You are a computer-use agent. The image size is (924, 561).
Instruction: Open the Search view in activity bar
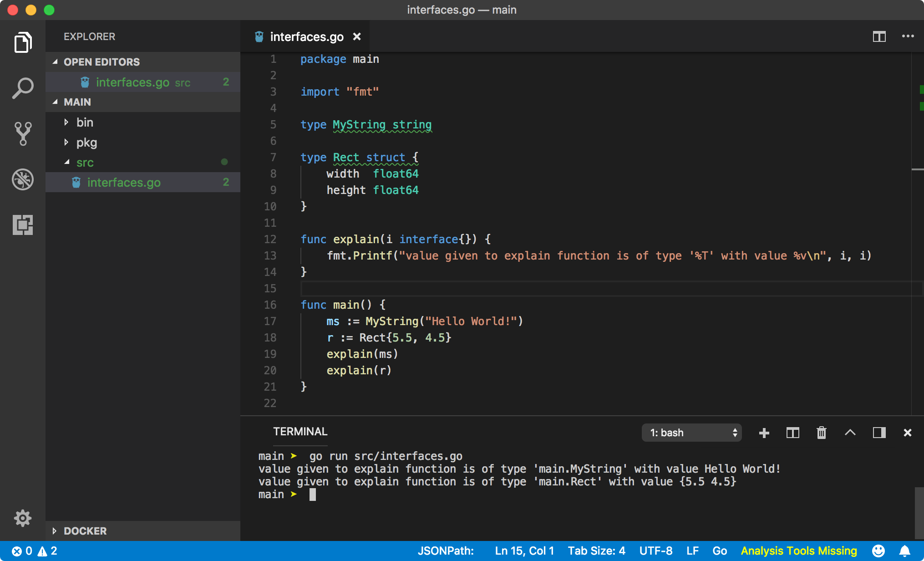22,88
